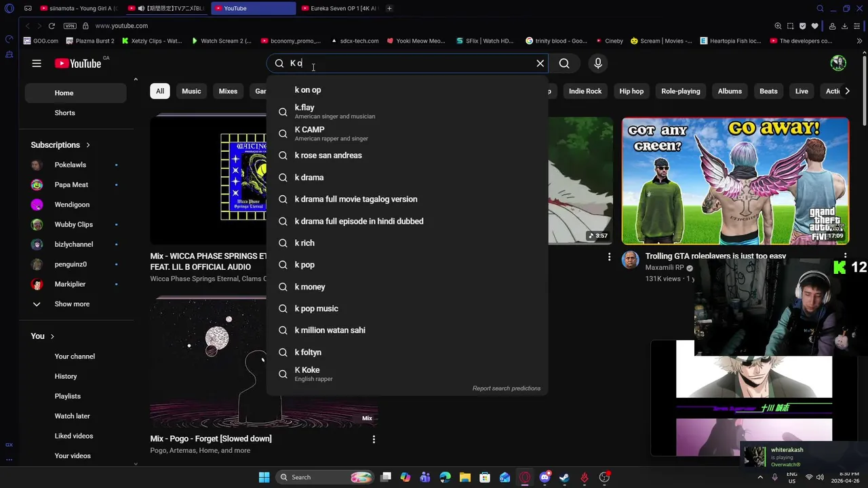Select the 'Mixes' filter chip
868x488 pixels.
click(228, 91)
